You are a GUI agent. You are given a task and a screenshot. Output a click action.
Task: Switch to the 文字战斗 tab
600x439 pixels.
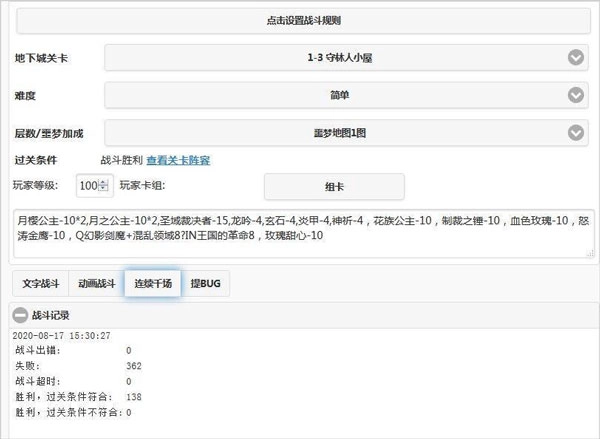(x=40, y=284)
